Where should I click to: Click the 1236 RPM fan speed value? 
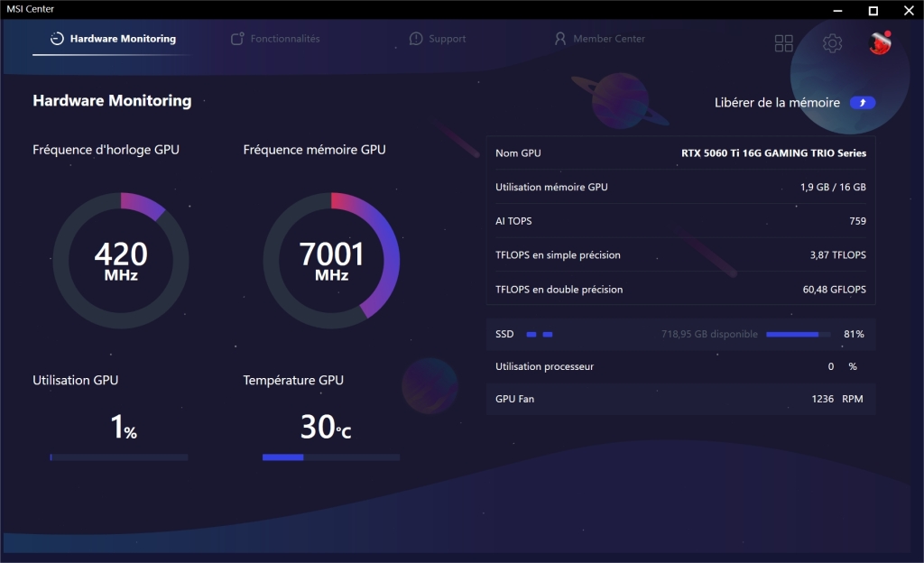837,399
